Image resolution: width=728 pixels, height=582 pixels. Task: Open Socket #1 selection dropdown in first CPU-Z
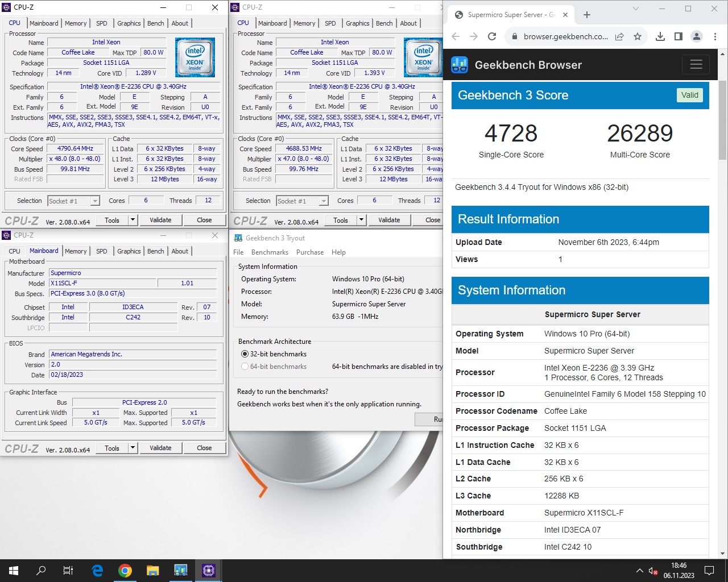(74, 201)
